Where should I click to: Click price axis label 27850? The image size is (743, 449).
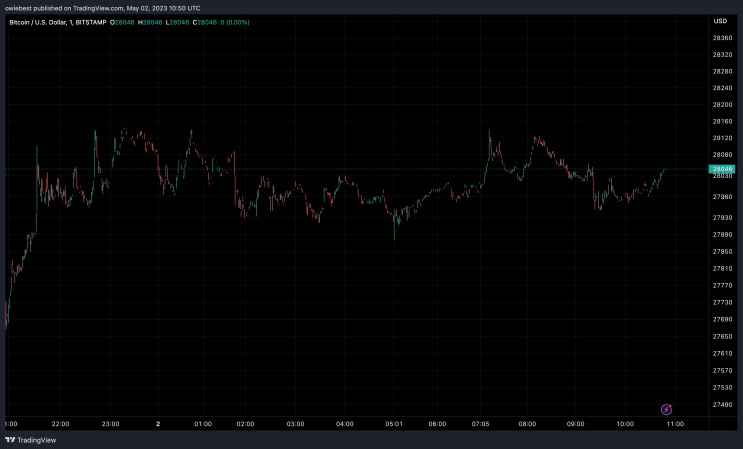722,251
